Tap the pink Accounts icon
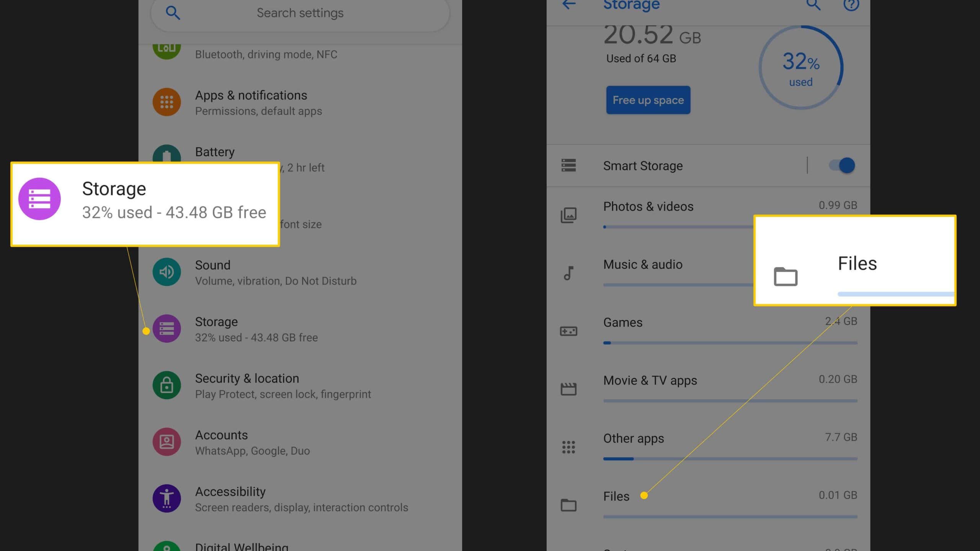The image size is (980, 551). pos(167,442)
